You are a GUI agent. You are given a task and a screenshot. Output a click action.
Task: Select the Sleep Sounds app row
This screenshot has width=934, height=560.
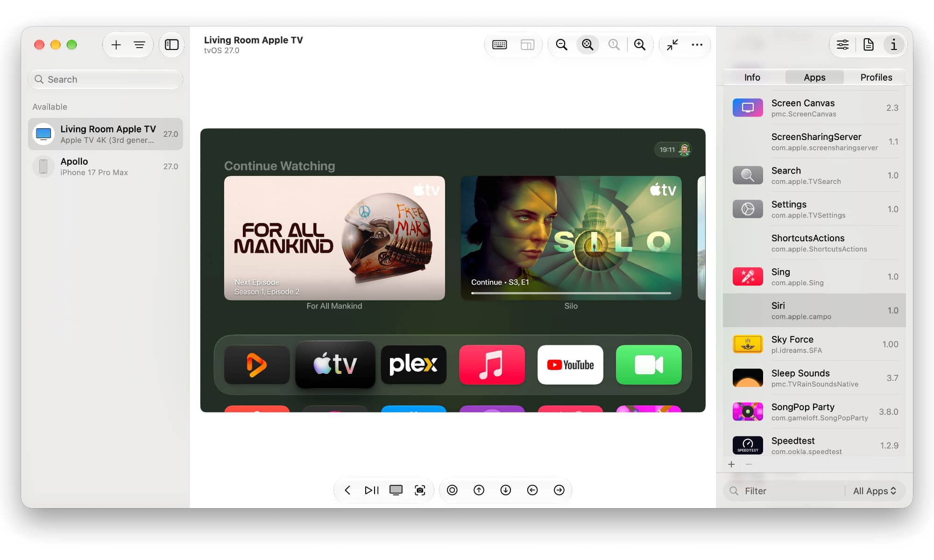[814, 378]
